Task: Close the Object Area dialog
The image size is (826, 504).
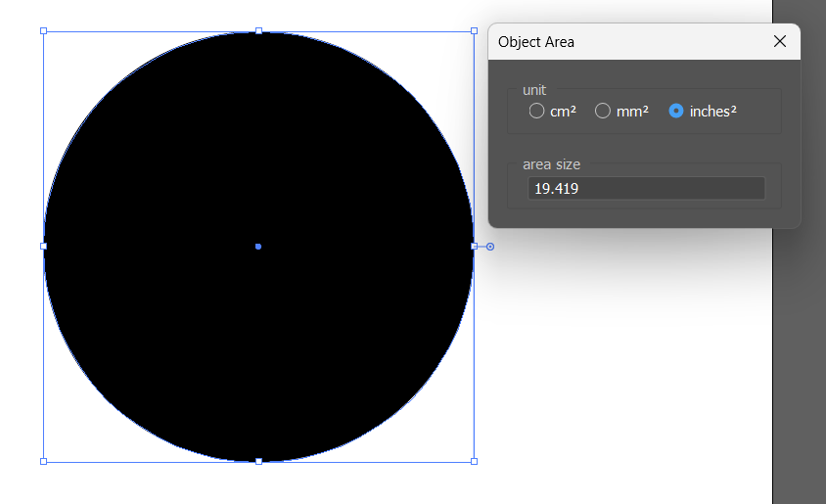Action: tap(780, 41)
